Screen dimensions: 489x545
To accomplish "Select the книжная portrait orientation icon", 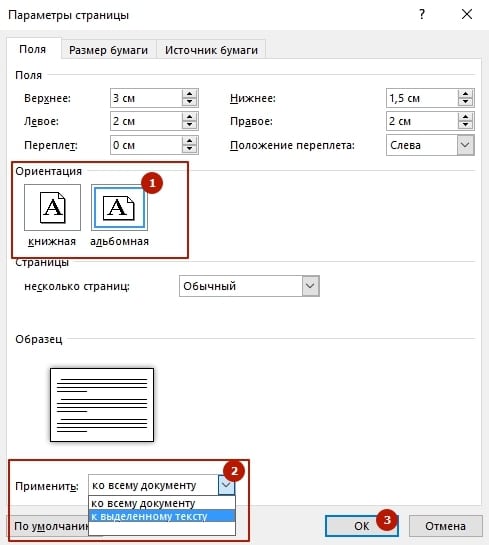I will [52, 208].
